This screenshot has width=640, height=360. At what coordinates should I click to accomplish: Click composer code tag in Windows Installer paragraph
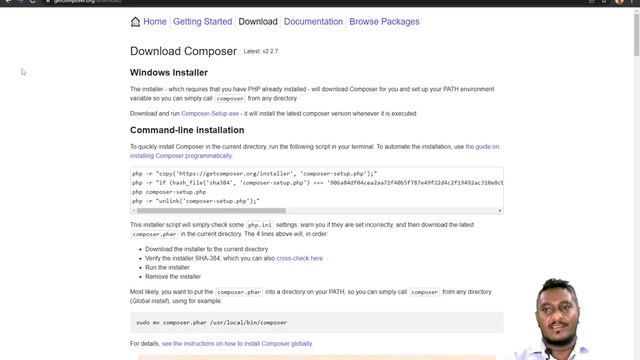pyautogui.click(x=230, y=99)
